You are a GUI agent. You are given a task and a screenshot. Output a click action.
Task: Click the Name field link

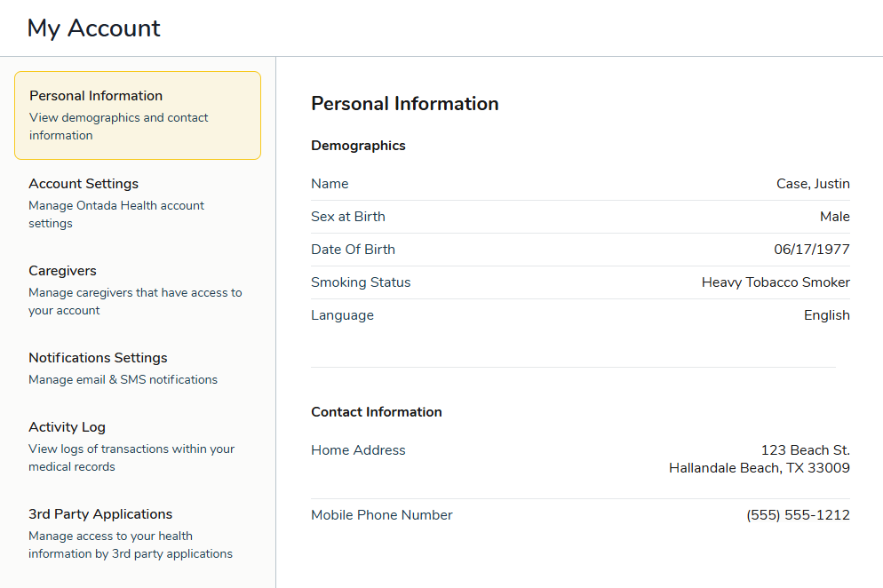click(x=330, y=183)
